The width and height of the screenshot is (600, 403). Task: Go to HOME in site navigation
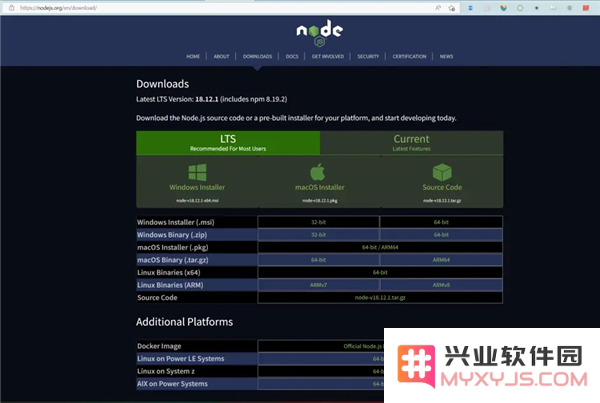pyautogui.click(x=193, y=56)
